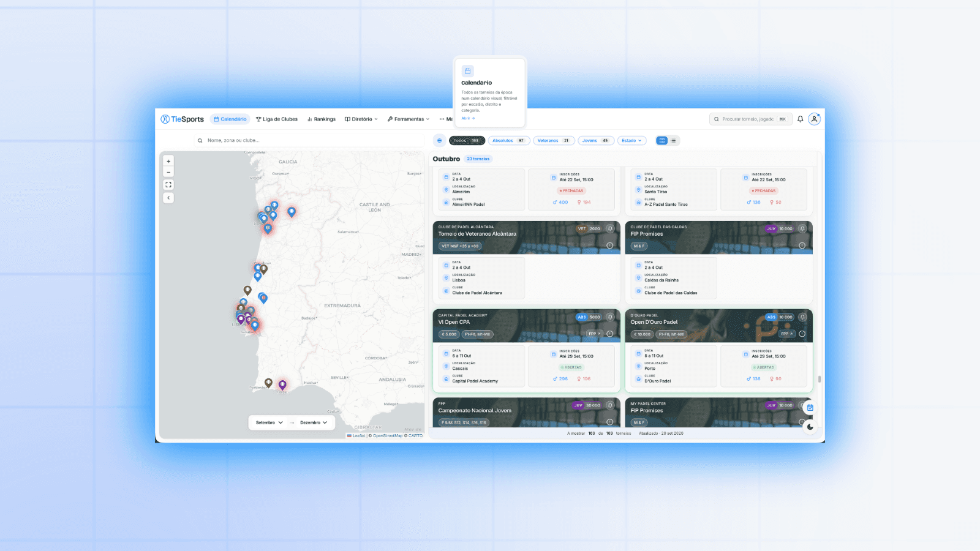This screenshot has height=551, width=980.
Task: Open Liga de Clubes page
Action: [277, 119]
